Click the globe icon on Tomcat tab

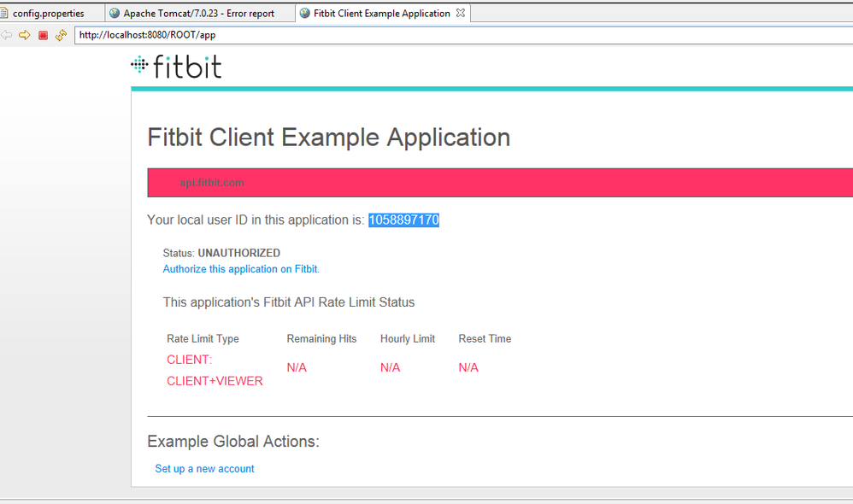tap(115, 13)
